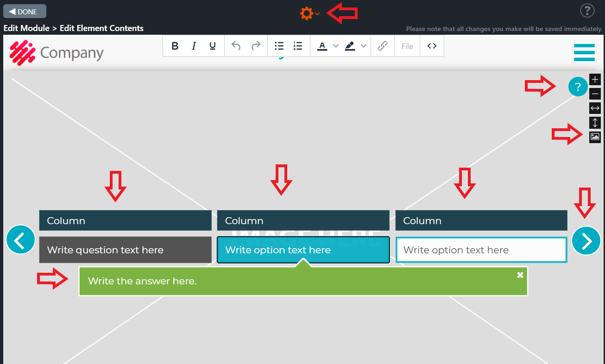Click the Company logo
This screenshot has height=364, width=605.
pos(57,53)
